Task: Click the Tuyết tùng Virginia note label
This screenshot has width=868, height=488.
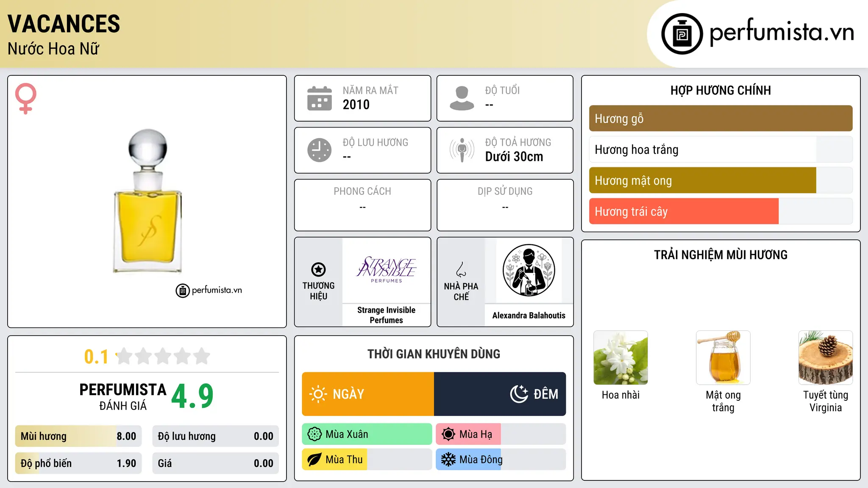Action: coord(826,401)
